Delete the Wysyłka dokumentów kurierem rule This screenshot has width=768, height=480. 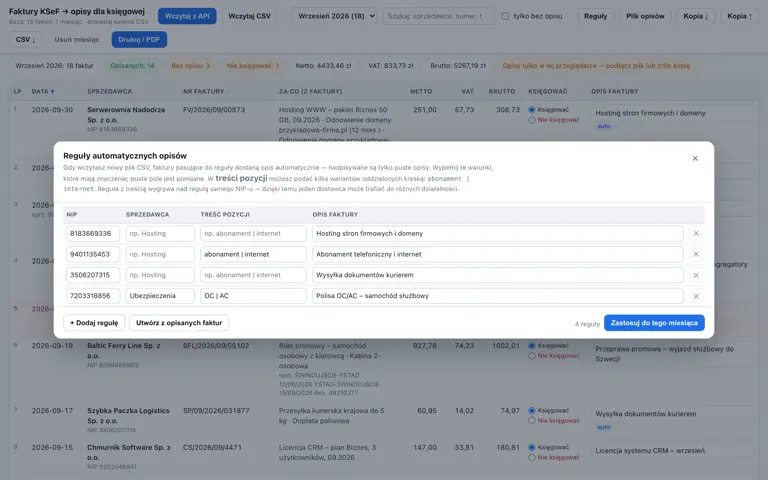[x=696, y=275]
